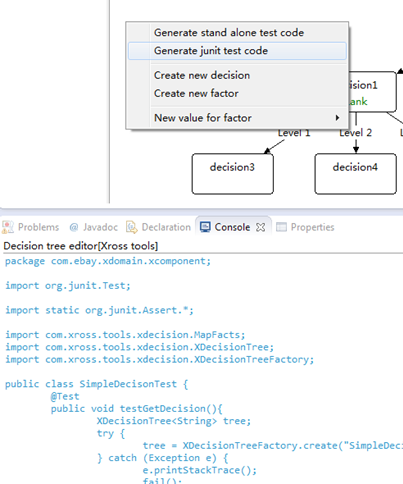Switch to the Problems tab

click(31, 227)
